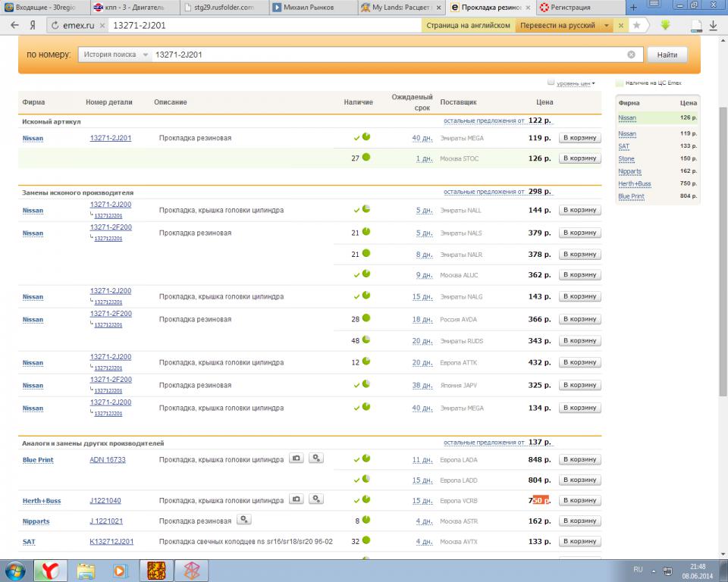The image size is (728, 582).
Task: Add SAT 133 р. offer to cart
Action: click(580, 541)
